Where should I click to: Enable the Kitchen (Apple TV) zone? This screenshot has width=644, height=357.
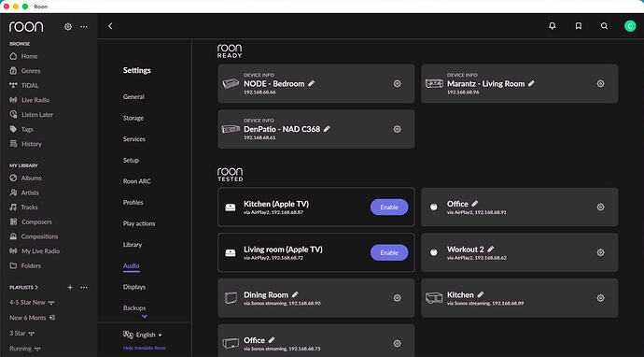(389, 207)
